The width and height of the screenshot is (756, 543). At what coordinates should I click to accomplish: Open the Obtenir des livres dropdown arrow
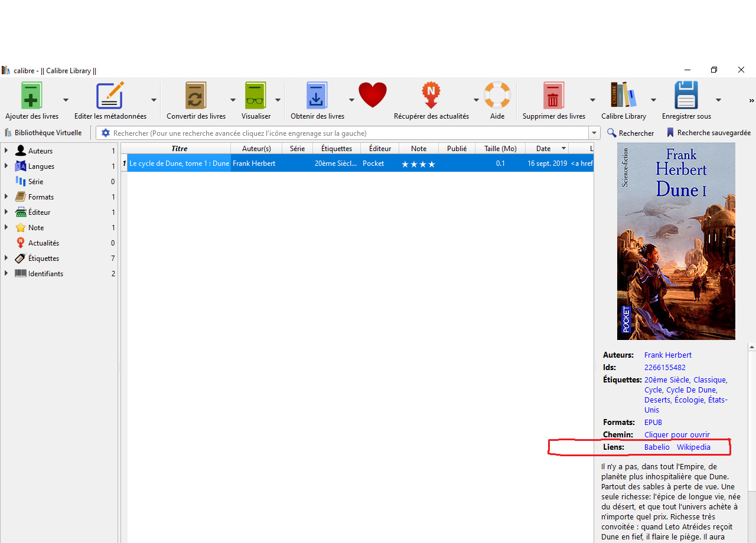(351, 100)
